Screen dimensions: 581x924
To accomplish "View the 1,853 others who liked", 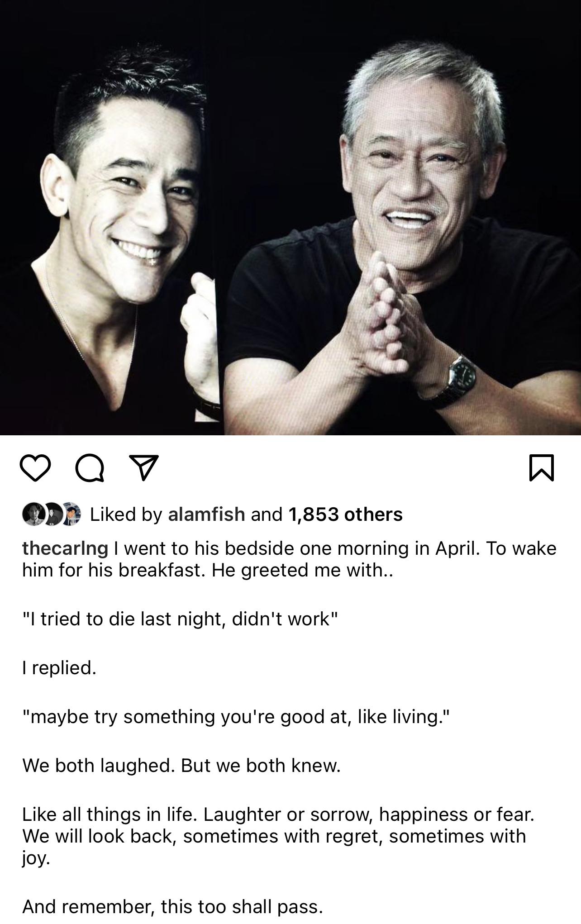I will click(x=345, y=514).
